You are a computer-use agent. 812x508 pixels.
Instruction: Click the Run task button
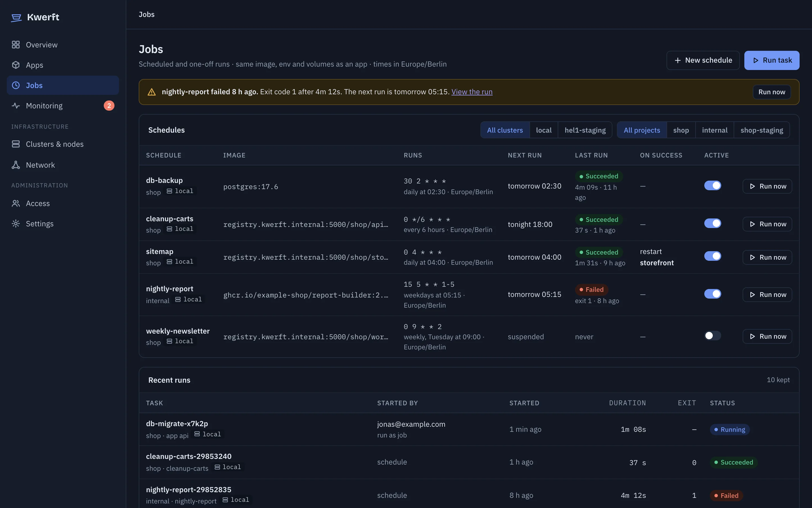click(772, 60)
